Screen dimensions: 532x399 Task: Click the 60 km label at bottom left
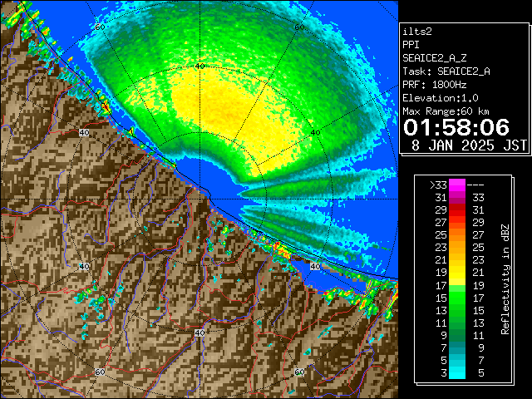pos(100,372)
